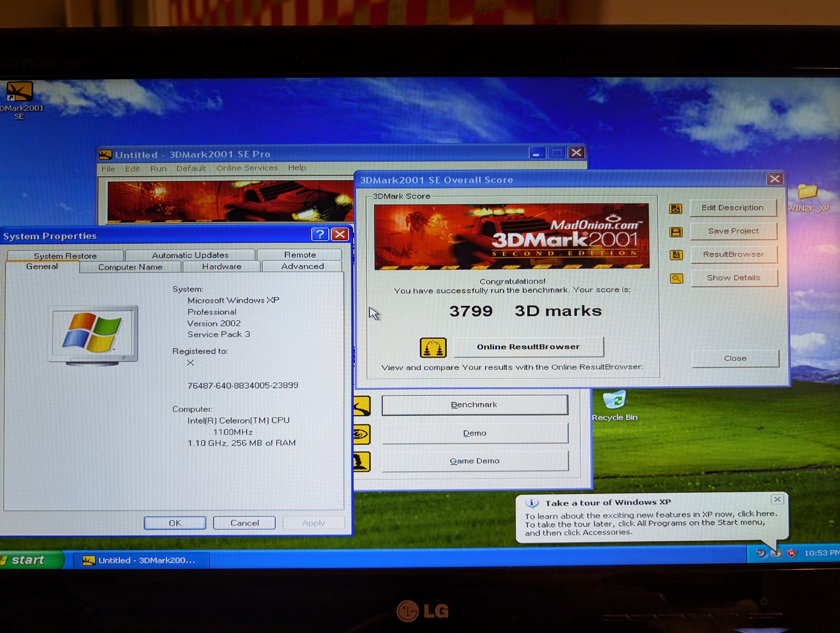
Task: Open the 3DMark2001 SE desktop shortcut
Action: [19, 100]
